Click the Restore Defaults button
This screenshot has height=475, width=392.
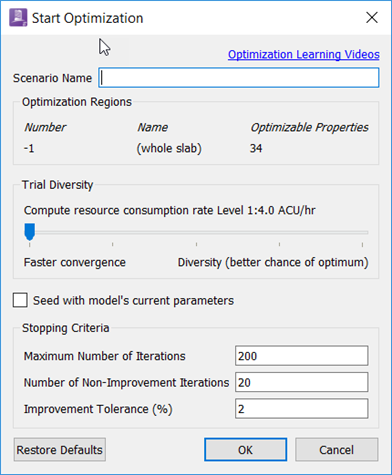point(60,450)
